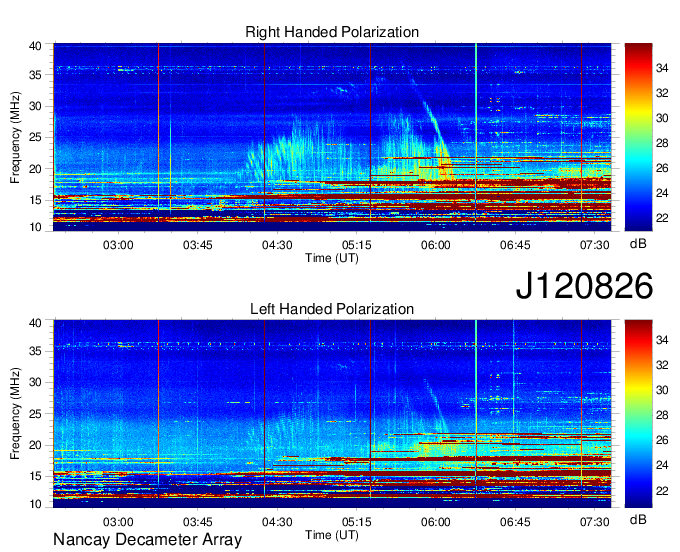Pick "03:00" time tick on Left Handed plot

coord(118,522)
